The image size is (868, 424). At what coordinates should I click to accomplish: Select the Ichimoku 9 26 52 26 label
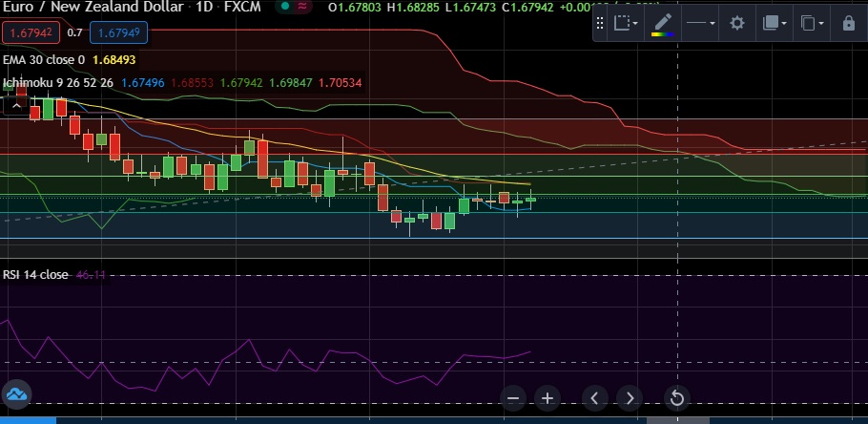[57, 83]
